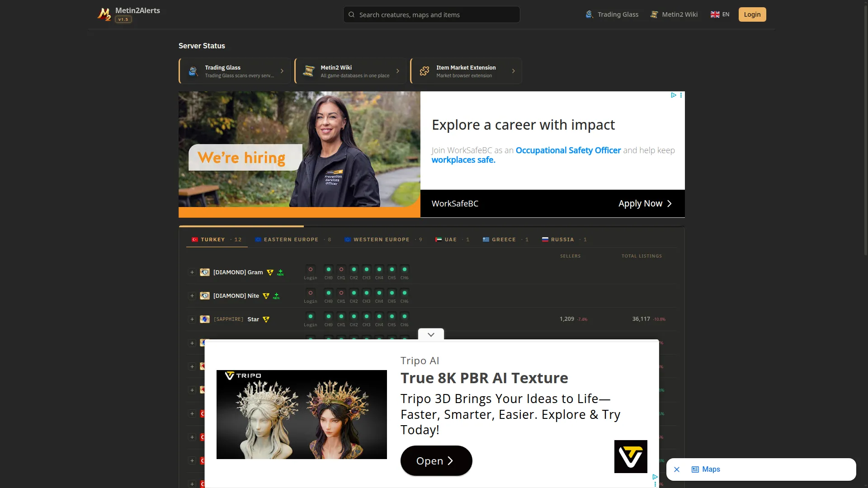This screenshot has height=488, width=868.
Task: Click the Metin2 Wiki card arrow chevron
Action: (398, 71)
